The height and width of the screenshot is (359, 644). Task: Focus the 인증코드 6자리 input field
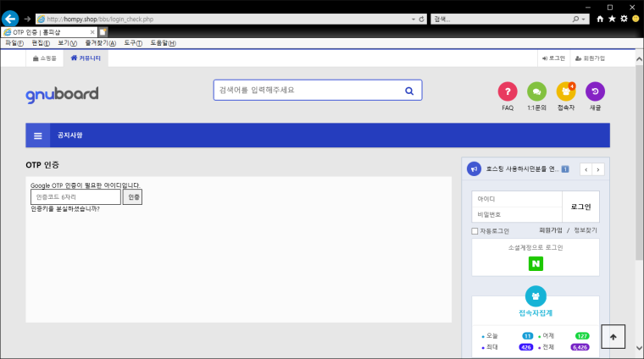(75, 196)
